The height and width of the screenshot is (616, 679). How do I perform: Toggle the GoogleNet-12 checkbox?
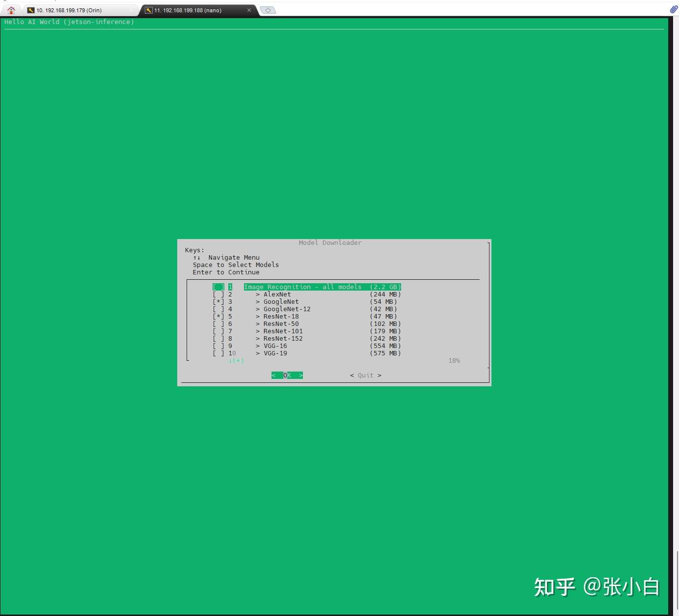tap(218, 309)
